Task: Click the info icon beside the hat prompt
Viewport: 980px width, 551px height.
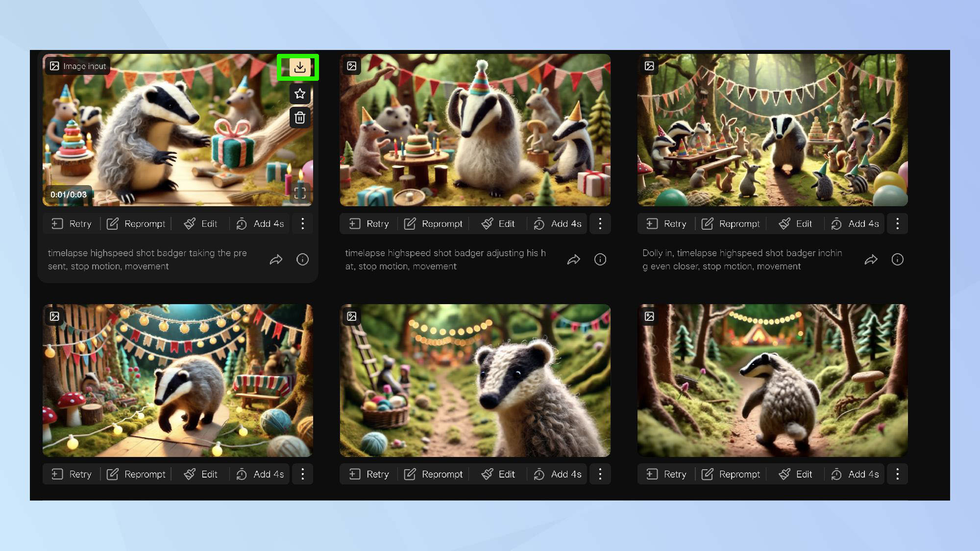Action: click(x=600, y=260)
